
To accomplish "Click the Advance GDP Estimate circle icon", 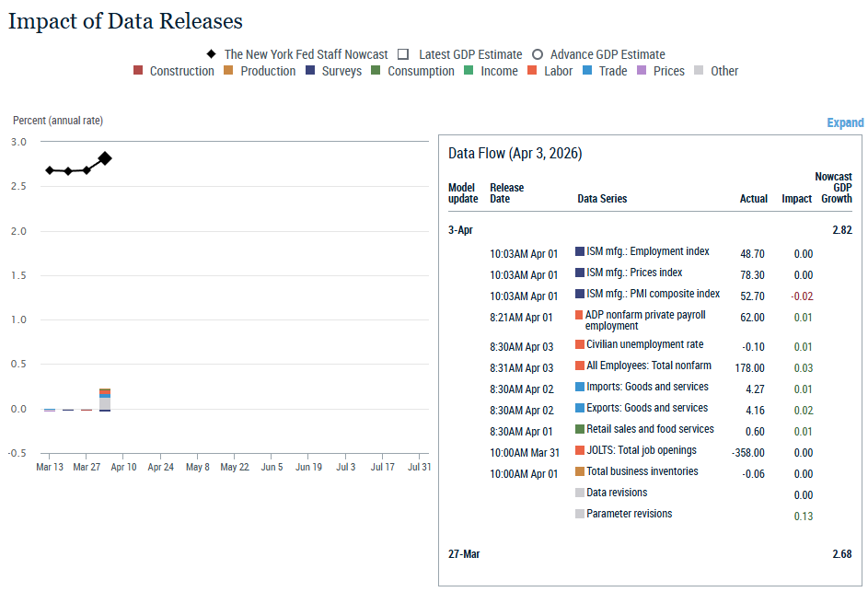I will coord(538,54).
